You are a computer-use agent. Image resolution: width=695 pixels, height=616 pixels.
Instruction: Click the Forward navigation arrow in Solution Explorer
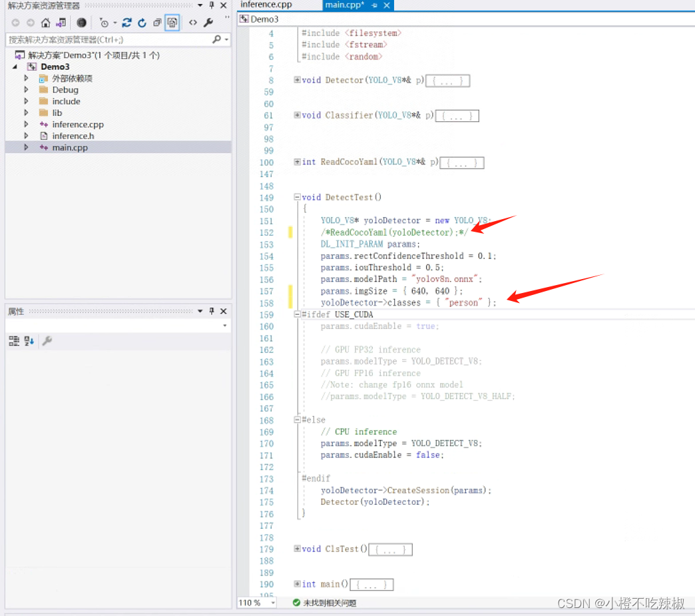point(30,23)
